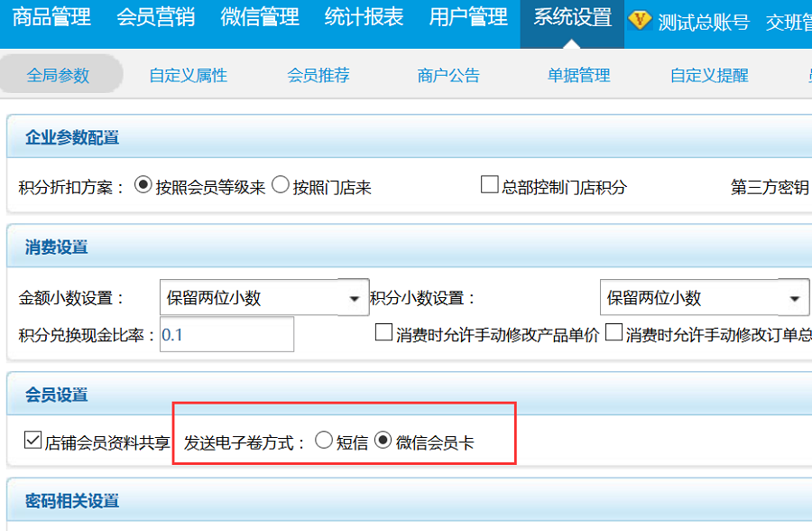The width and height of the screenshot is (812, 531).
Task: Open the 用户管理 menu
Action: tap(468, 18)
